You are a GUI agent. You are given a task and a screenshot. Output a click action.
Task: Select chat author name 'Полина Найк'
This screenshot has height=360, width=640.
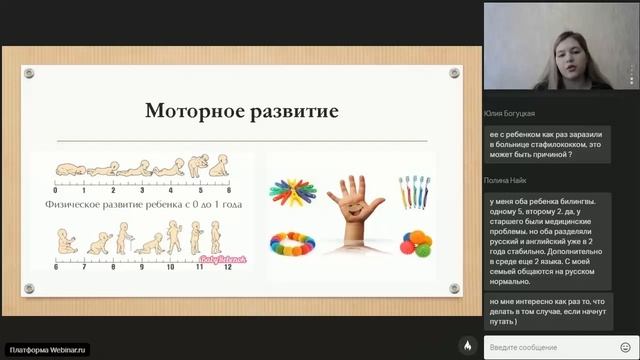(x=505, y=180)
